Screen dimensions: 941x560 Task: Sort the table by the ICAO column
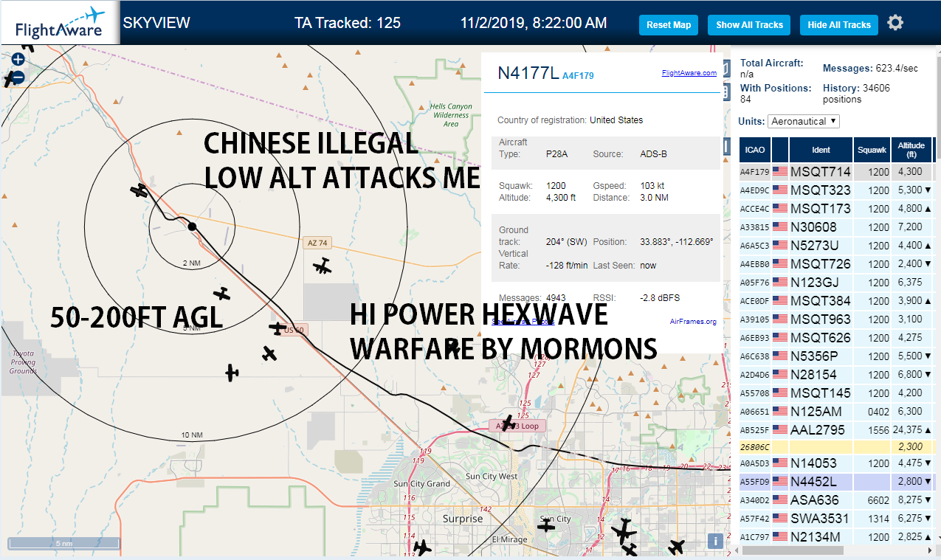755,150
